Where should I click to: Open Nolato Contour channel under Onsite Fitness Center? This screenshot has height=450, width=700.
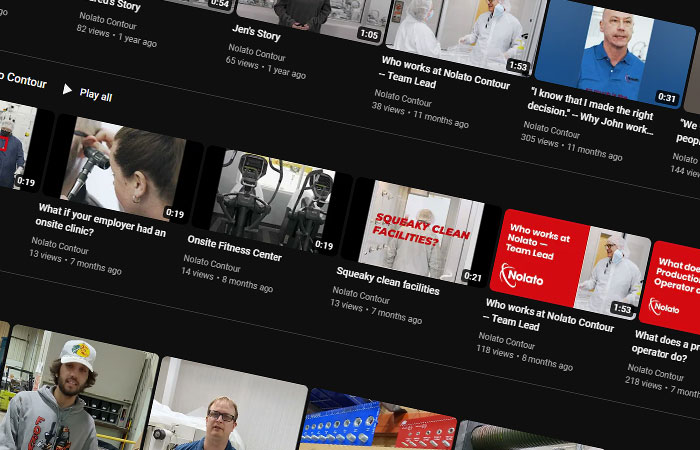(x=212, y=263)
